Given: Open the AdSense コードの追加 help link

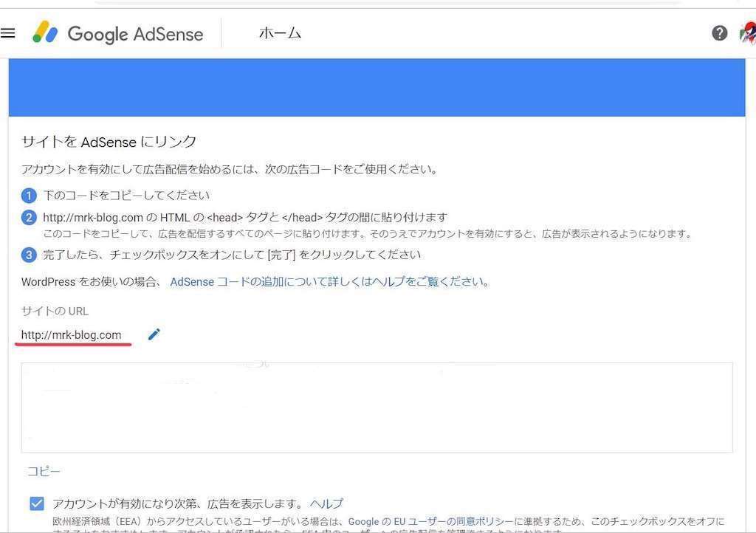Looking at the screenshot, I should [330, 281].
